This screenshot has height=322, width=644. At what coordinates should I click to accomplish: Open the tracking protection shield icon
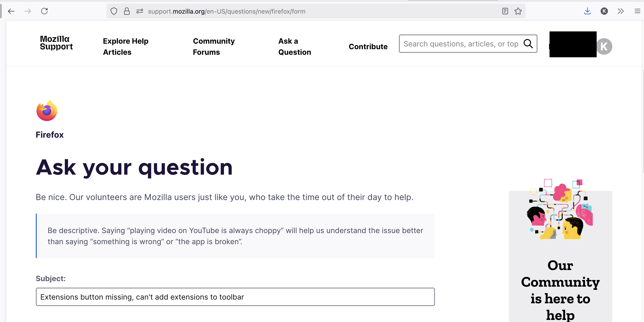click(x=114, y=11)
